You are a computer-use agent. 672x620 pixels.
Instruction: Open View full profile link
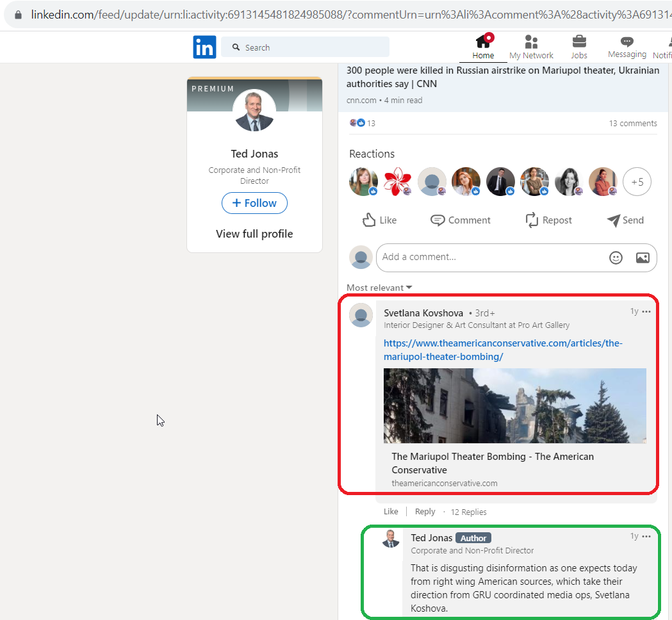pyautogui.click(x=254, y=234)
